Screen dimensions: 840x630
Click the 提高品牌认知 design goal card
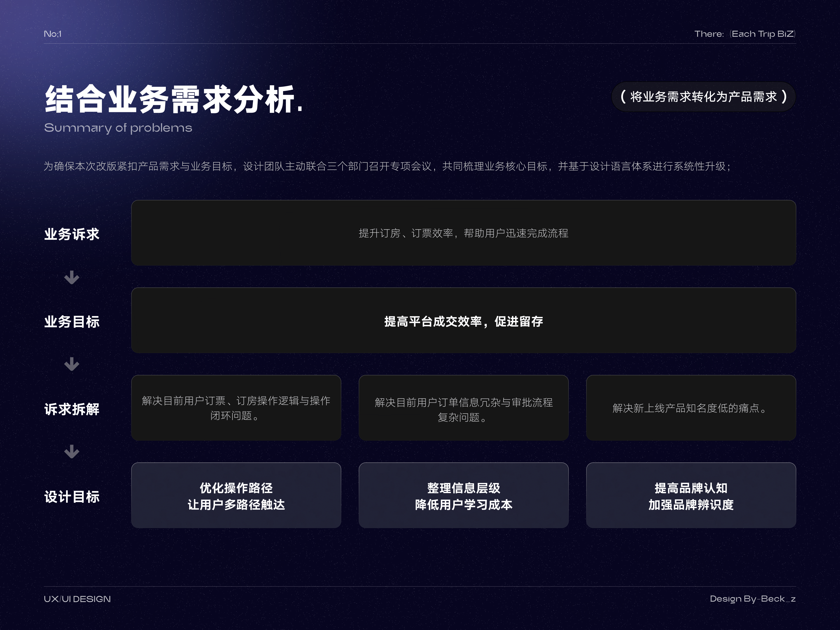point(691,495)
